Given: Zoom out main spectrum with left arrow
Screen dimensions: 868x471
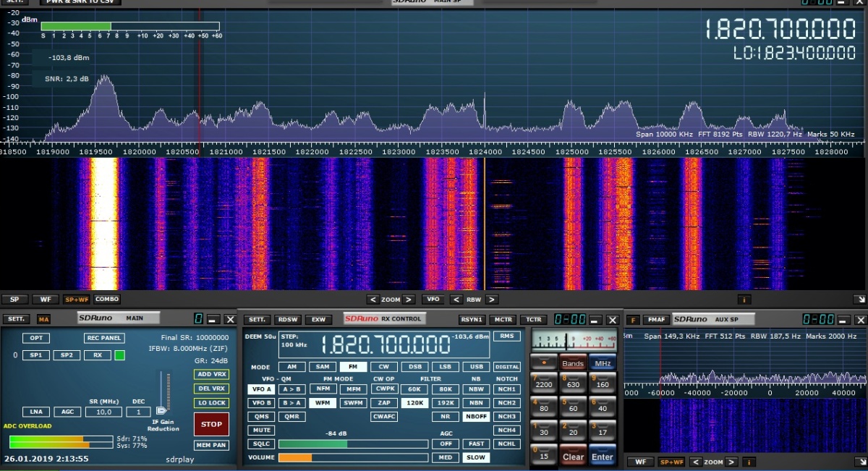Looking at the screenshot, I should tap(373, 300).
